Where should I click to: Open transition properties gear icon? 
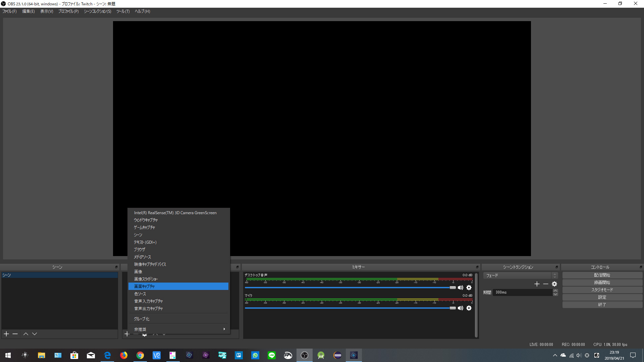pyautogui.click(x=554, y=284)
